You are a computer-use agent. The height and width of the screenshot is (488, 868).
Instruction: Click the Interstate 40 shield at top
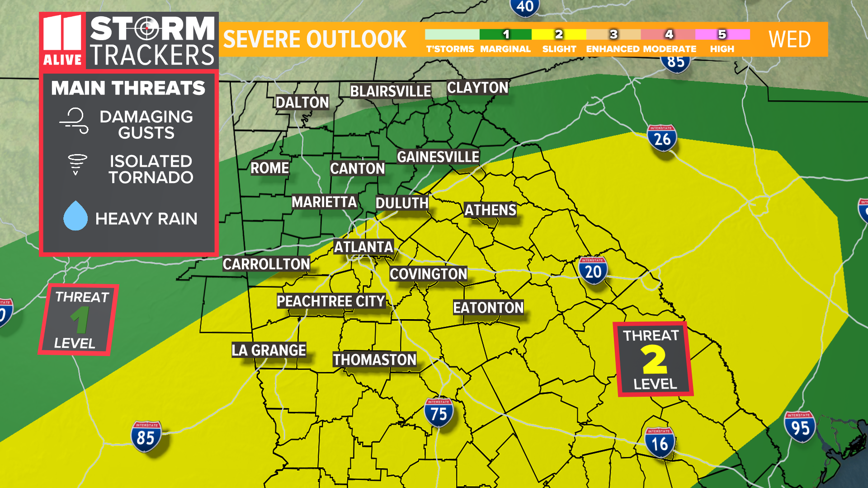(x=525, y=8)
